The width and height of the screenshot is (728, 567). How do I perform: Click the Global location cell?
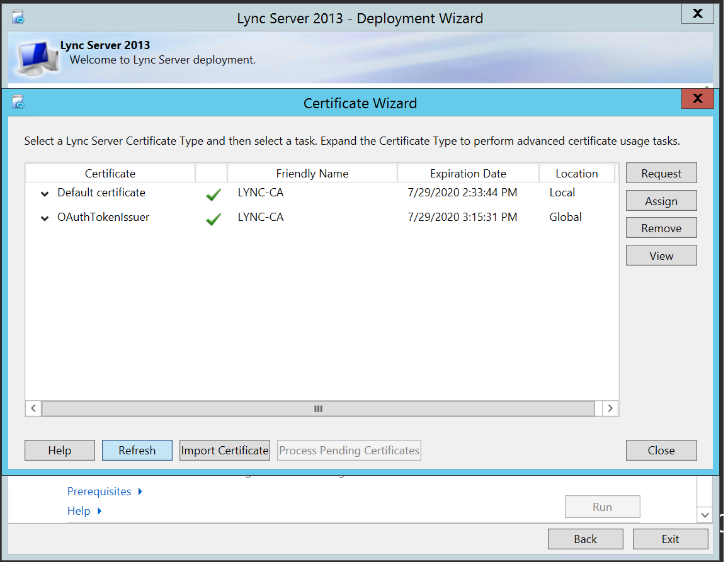(566, 217)
